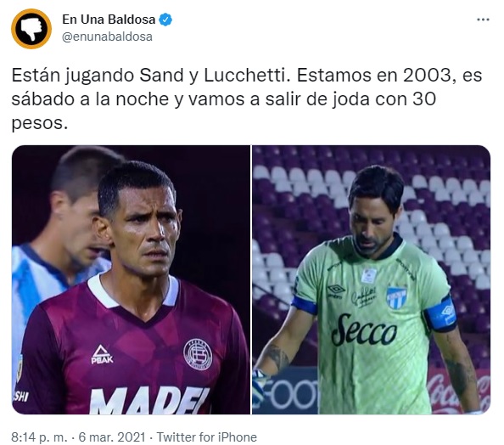Click the Secco sponsor on green jersey
The image size is (504, 445).
364,330
